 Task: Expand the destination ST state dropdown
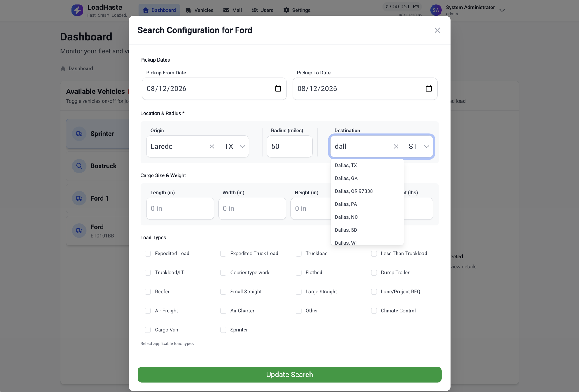[x=419, y=147]
